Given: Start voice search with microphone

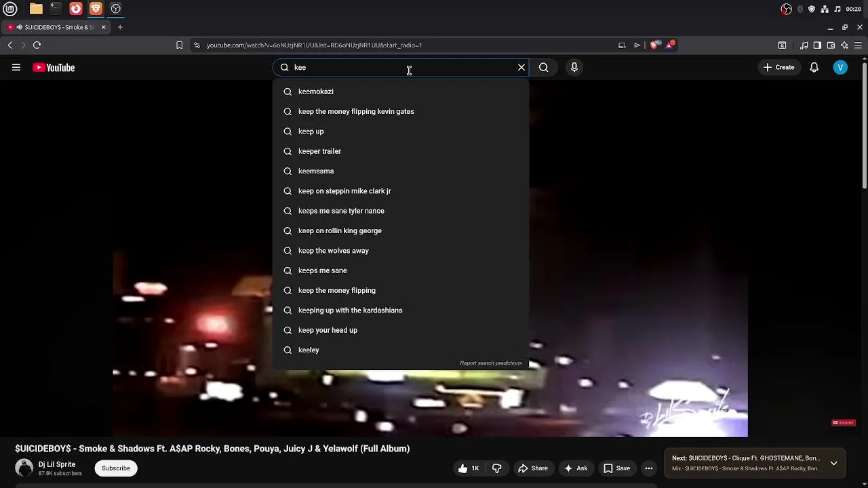Looking at the screenshot, I should click(574, 67).
